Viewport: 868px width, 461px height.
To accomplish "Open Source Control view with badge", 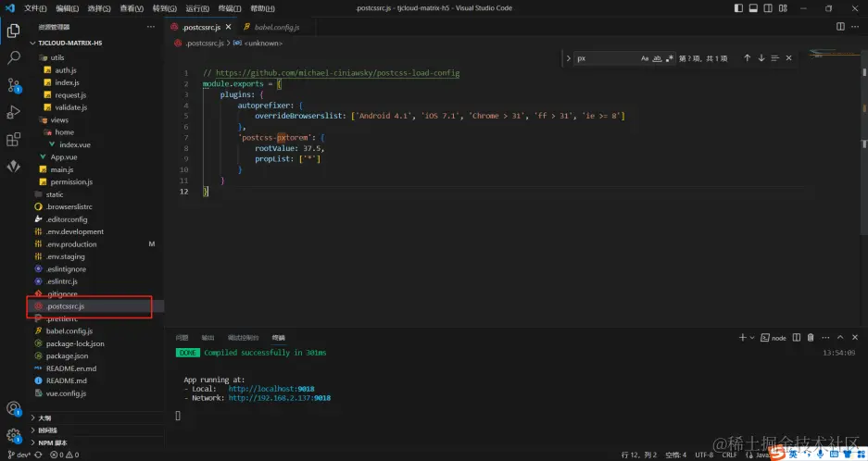I will [x=14, y=85].
